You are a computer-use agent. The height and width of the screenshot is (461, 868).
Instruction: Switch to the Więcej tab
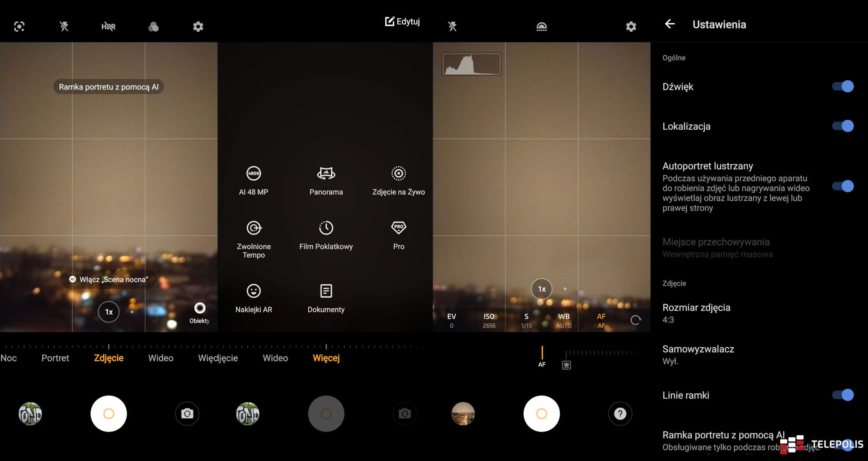(326, 358)
